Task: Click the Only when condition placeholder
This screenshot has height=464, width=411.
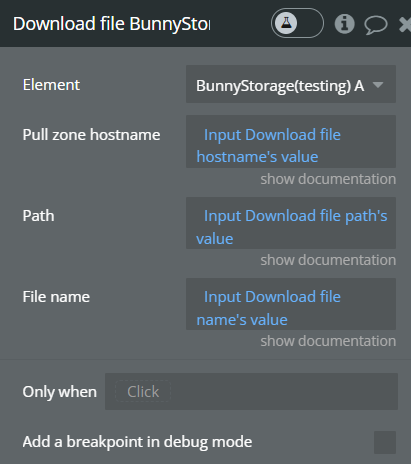Action: tap(143, 392)
